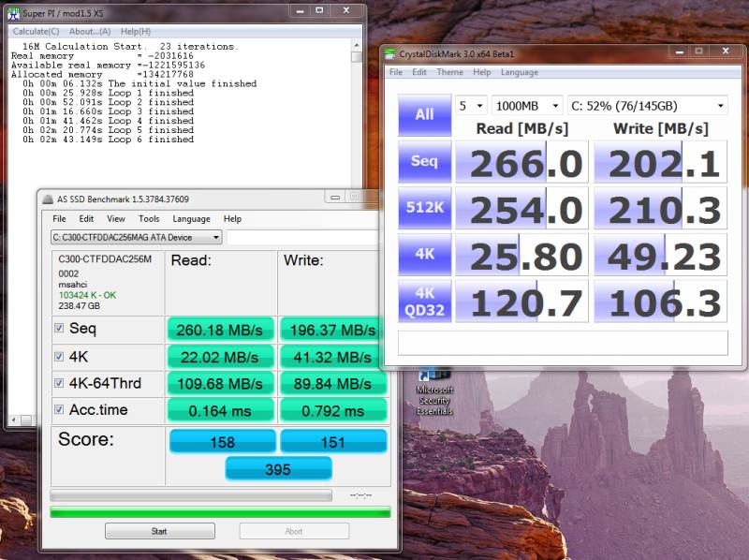Open CrystalDiskMark Help menu
The width and height of the screenshot is (749, 560).
point(482,72)
